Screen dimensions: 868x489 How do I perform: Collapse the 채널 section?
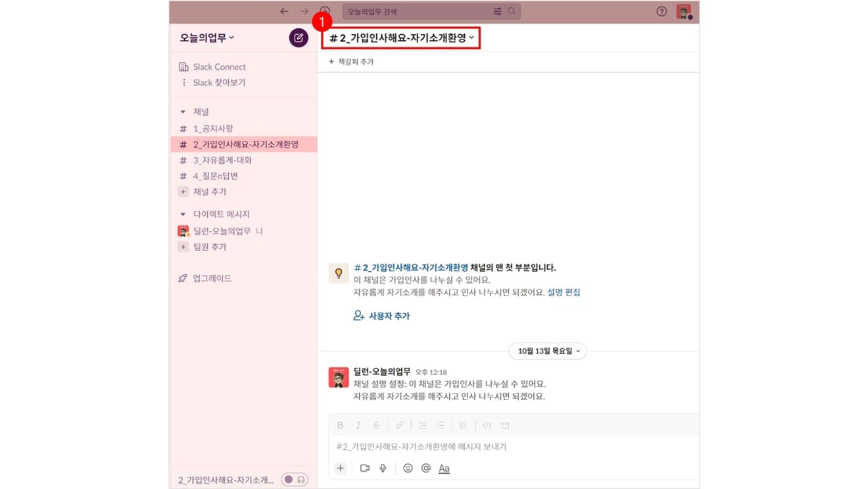[x=183, y=112]
